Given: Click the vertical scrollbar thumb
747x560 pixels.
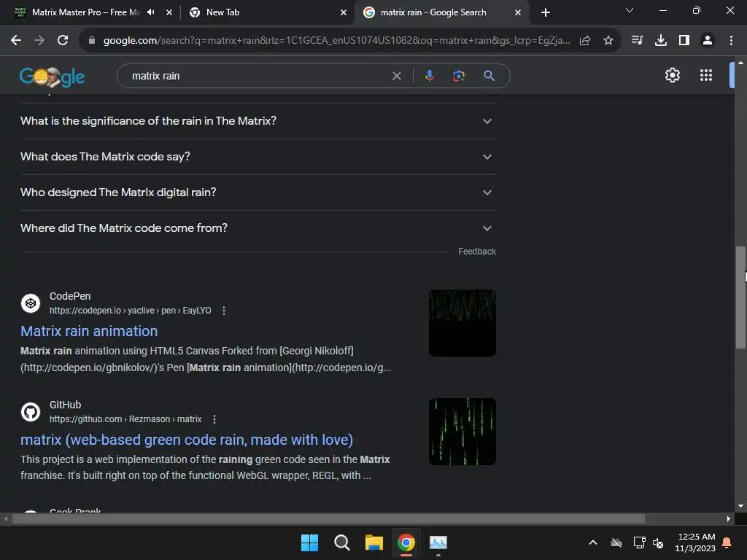Looking at the screenshot, I should coord(740,297).
